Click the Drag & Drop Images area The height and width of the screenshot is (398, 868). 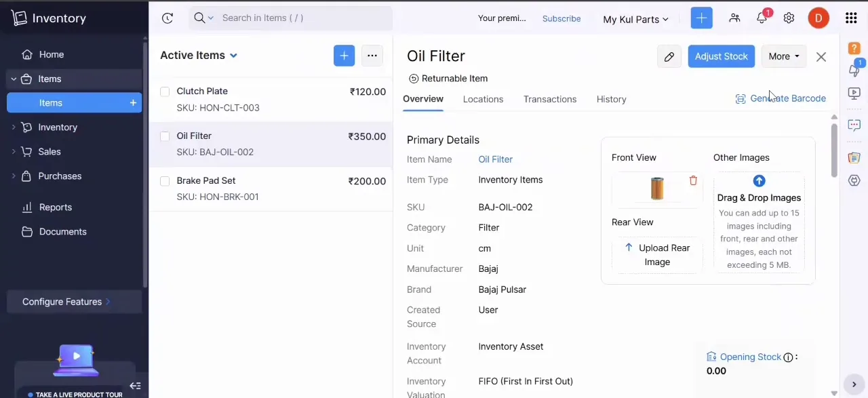tap(759, 222)
